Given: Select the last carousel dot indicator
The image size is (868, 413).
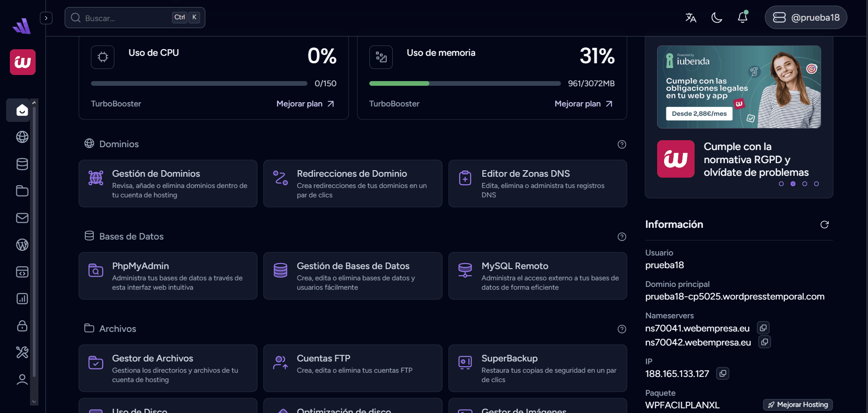Looking at the screenshot, I should (816, 184).
